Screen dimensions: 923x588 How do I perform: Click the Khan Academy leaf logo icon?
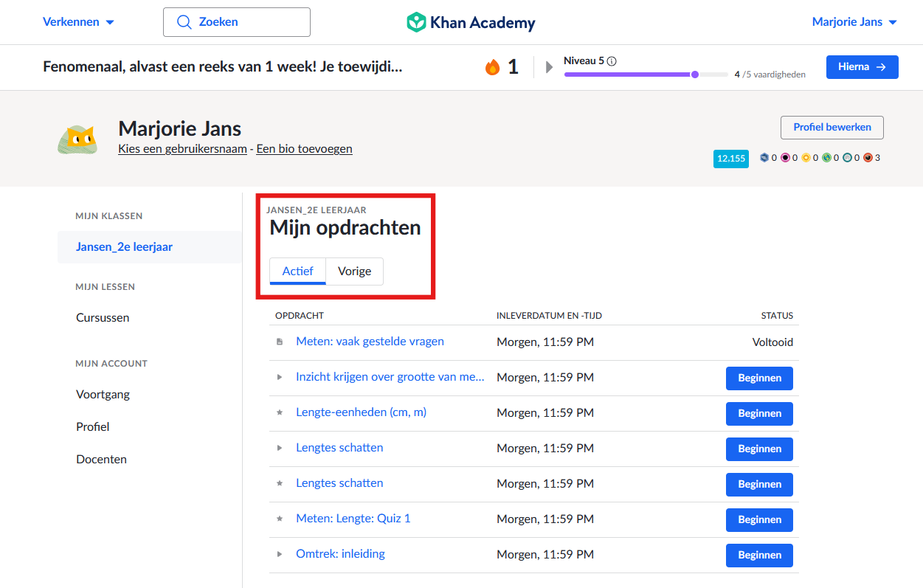416,22
